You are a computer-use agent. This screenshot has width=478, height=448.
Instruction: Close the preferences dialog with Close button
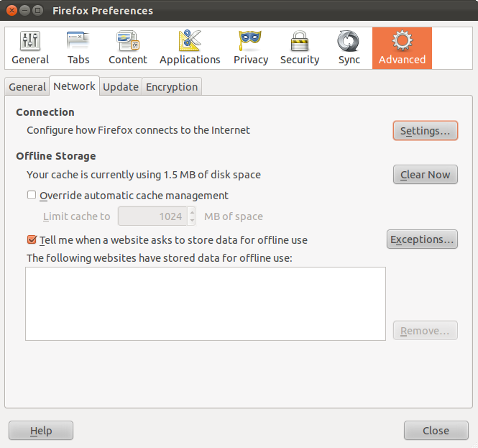coord(436,430)
